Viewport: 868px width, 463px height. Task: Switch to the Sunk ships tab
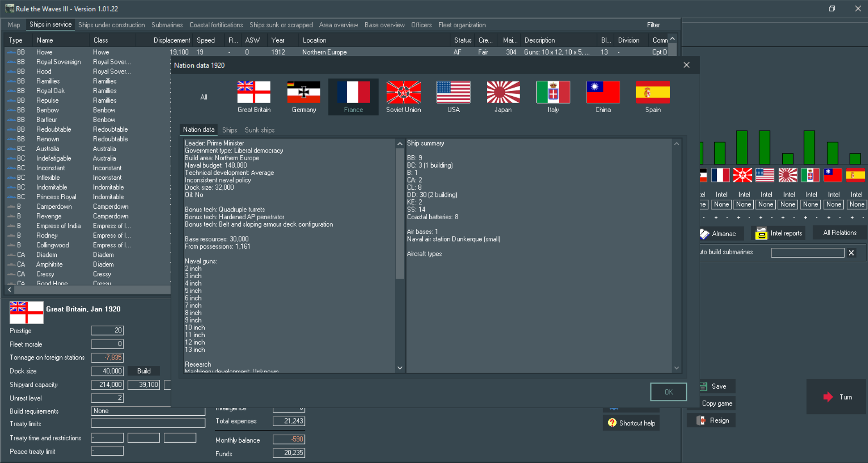point(259,130)
